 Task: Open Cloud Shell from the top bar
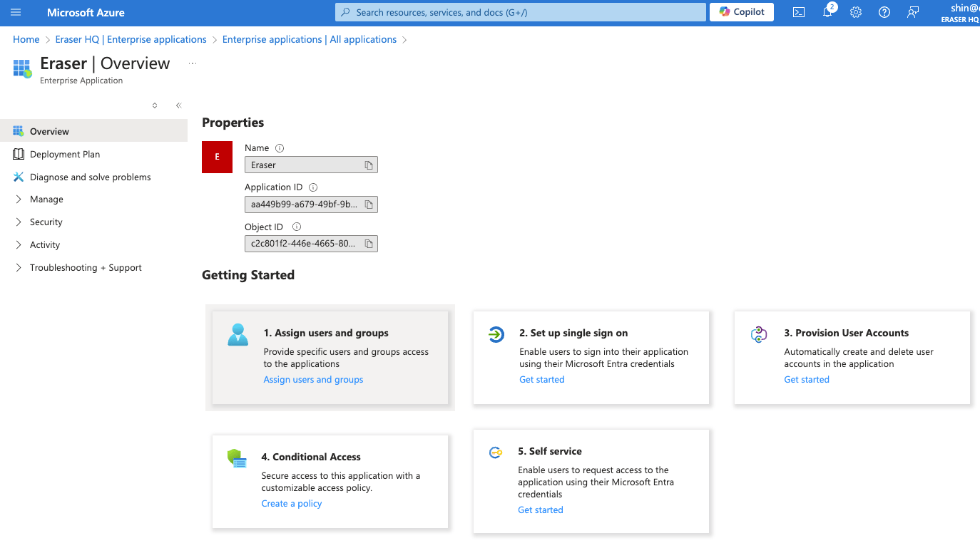coord(799,12)
